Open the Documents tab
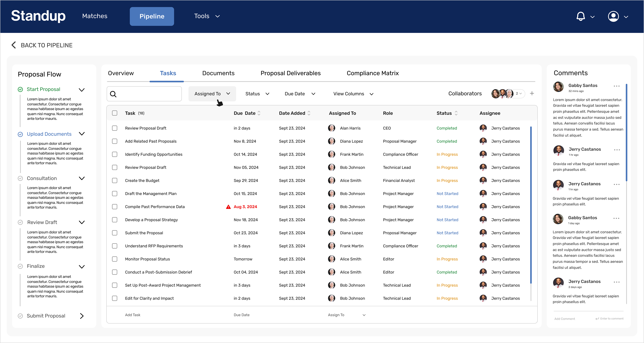The width and height of the screenshot is (644, 343). coord(218,73)
